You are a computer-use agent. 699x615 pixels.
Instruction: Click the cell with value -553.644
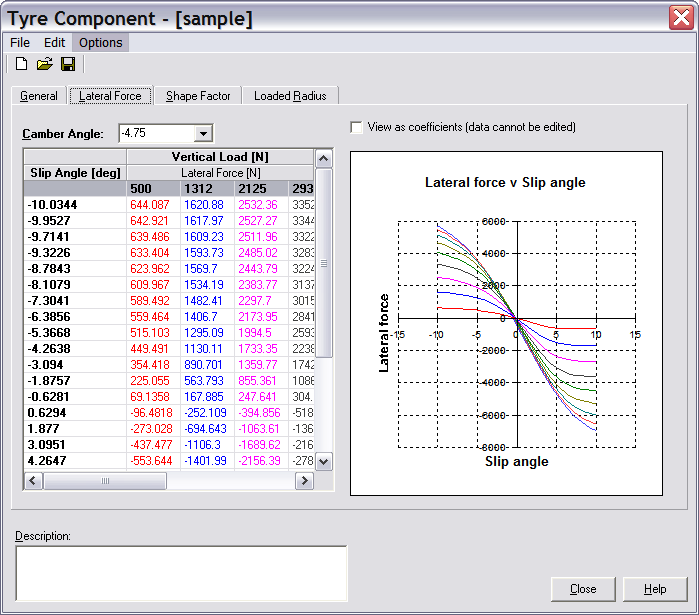point(153,461)
